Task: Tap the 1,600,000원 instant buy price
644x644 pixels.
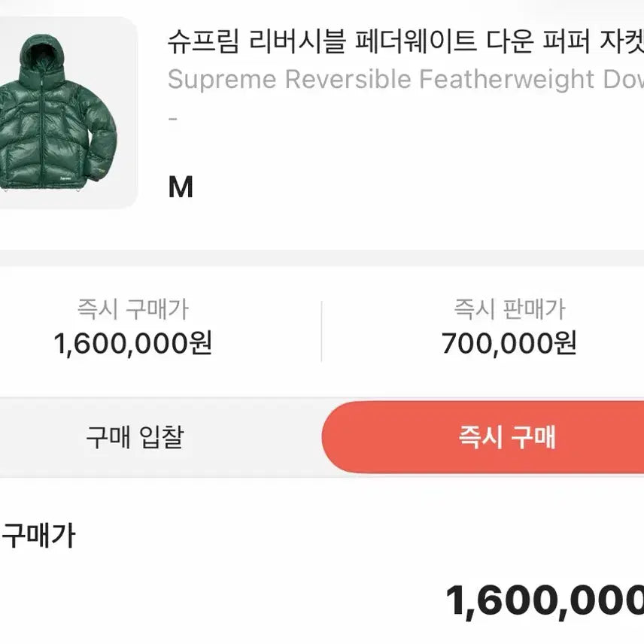Action: pos(132,344)
